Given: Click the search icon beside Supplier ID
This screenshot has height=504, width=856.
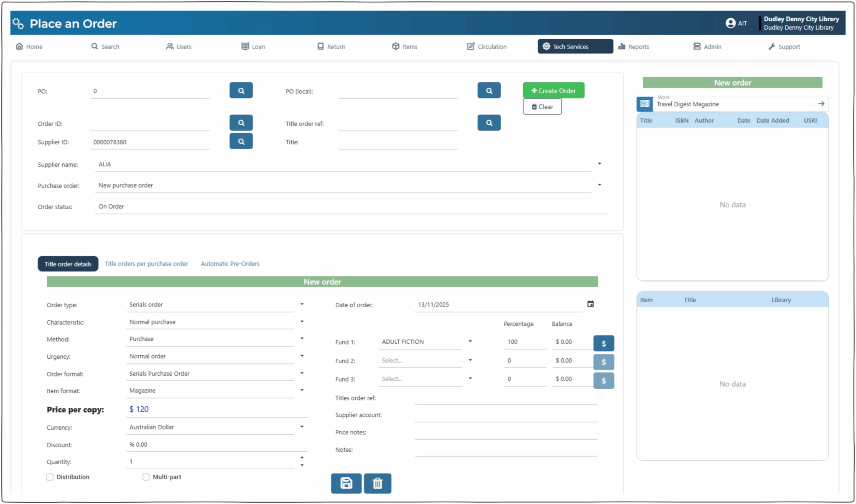Looking at the screenshot, I should tap(241, 141).
